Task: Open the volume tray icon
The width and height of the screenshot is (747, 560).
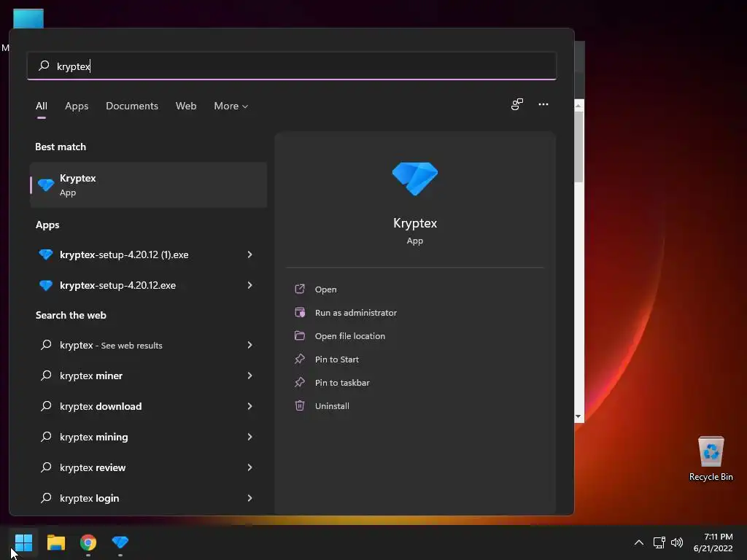Action: [676, 542]
